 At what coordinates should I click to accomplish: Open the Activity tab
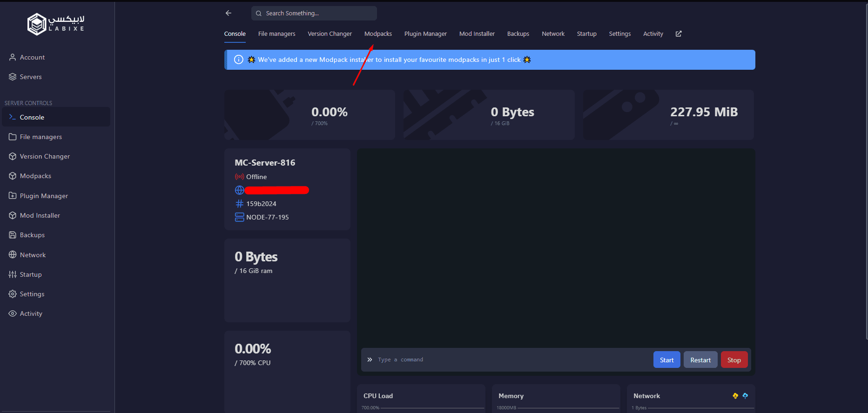point(653,34)
